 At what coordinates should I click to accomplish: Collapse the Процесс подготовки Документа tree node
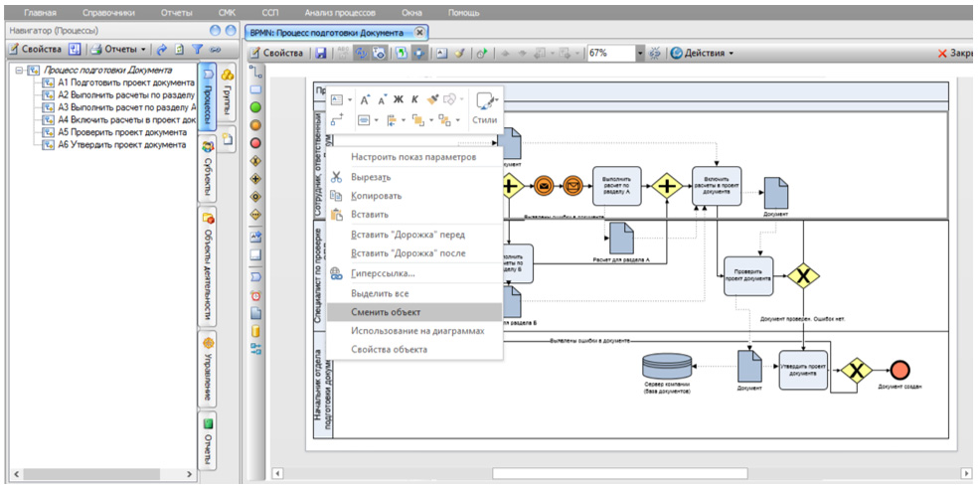20,71
